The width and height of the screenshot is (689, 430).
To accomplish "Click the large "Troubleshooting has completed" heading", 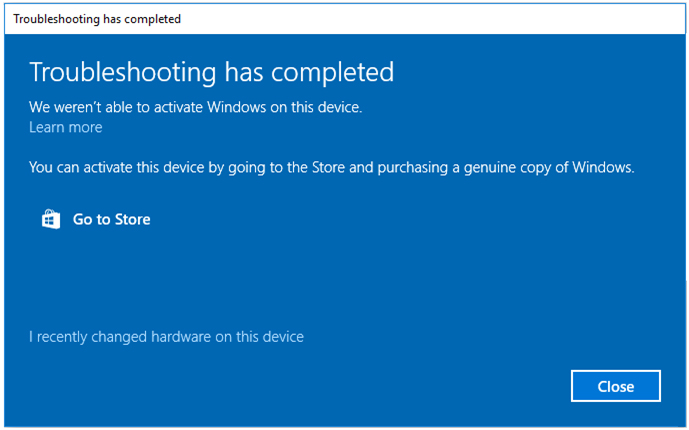I will 212,72.
